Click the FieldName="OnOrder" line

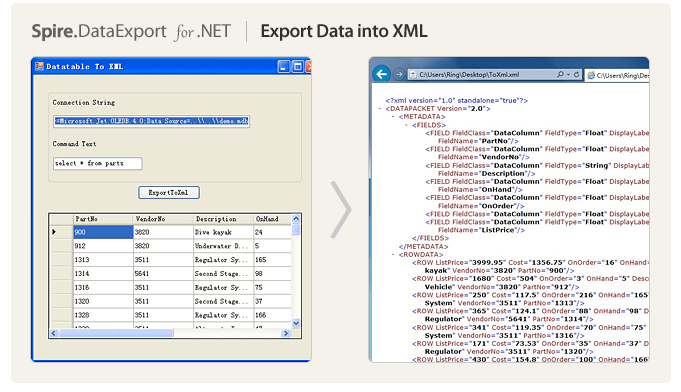coord(481,206)
